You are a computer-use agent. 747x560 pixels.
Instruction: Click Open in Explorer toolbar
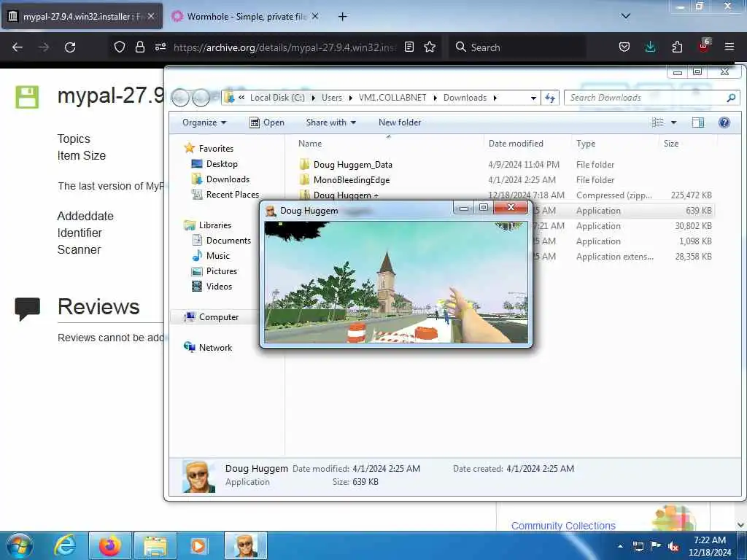267,122
